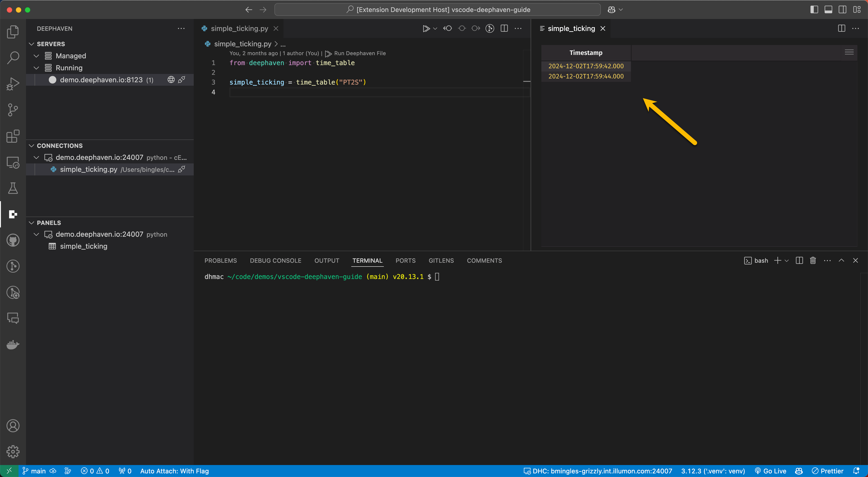Kill the bash terminal with trash icon

tap(813, 261)
